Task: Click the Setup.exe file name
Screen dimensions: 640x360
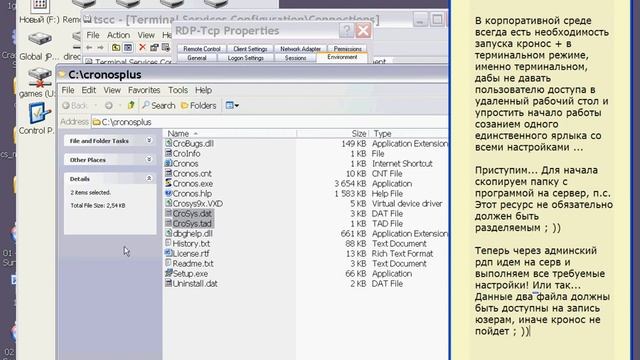Action: tap(190, 274)
